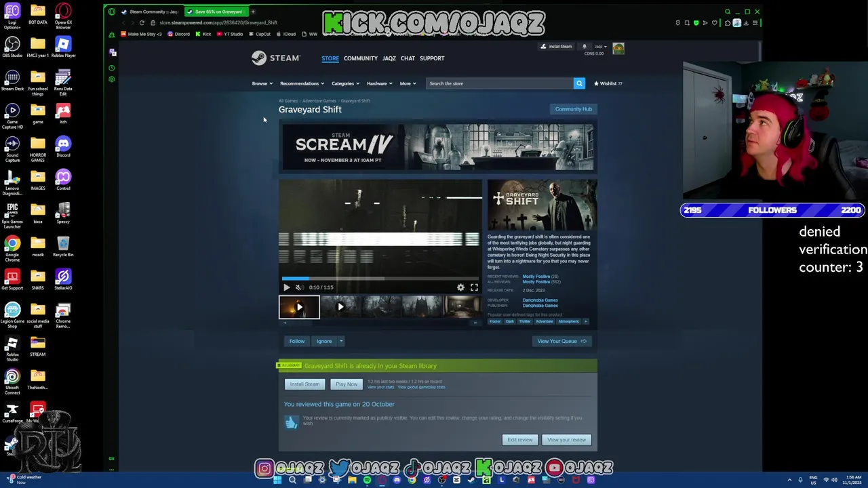The width and height of the screenshot is (868, 488).
Task: Expand the Browse dropdown
Action: tap(262, 83)
